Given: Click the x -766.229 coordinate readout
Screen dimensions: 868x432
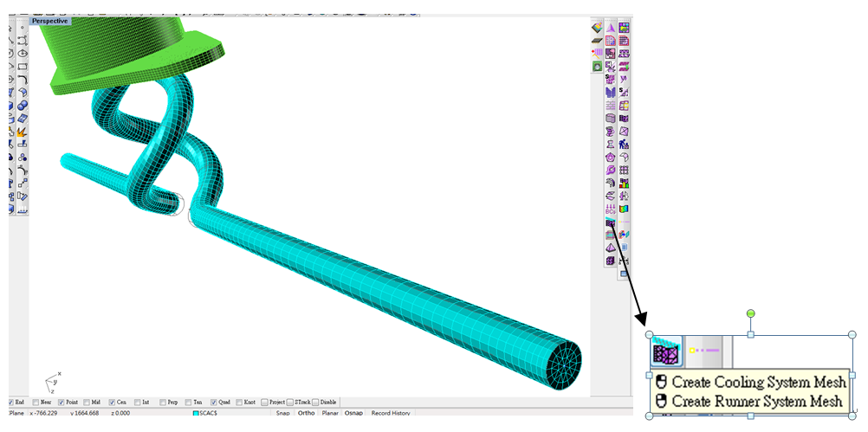Looking at the screenshot, I should click(45, 413).
